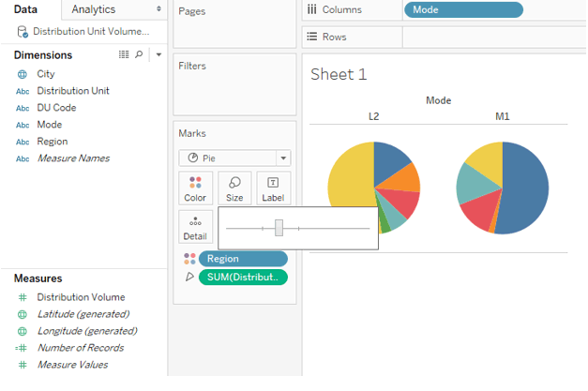
Task: Open the Size marks card
Action: coord(234,188)
